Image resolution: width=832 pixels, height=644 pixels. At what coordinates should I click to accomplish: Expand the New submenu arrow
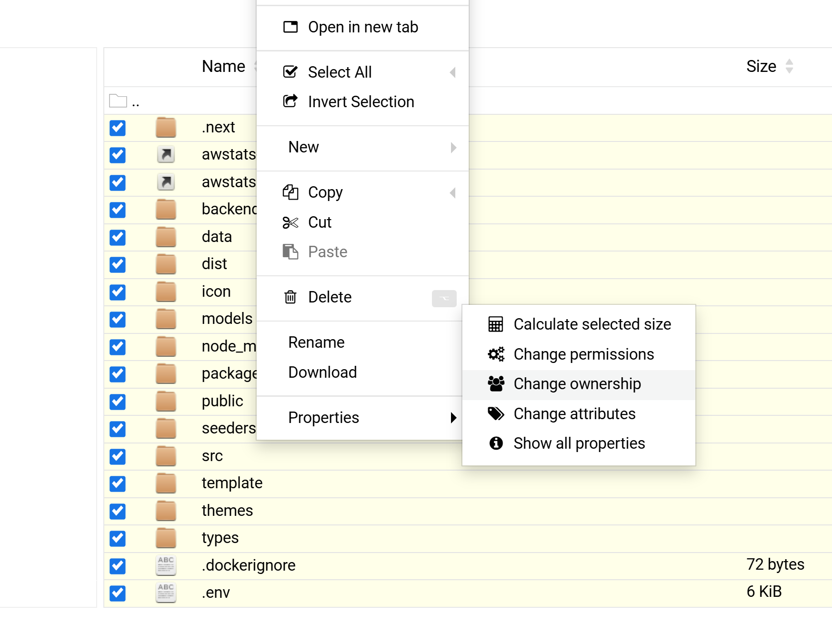coord(453,148)
